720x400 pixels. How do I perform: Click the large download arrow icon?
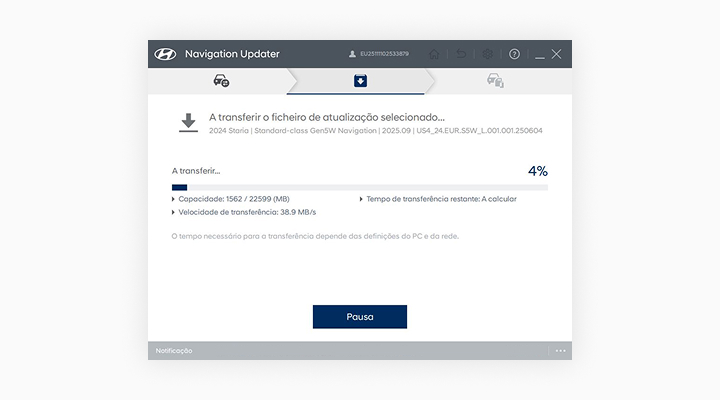187,122
